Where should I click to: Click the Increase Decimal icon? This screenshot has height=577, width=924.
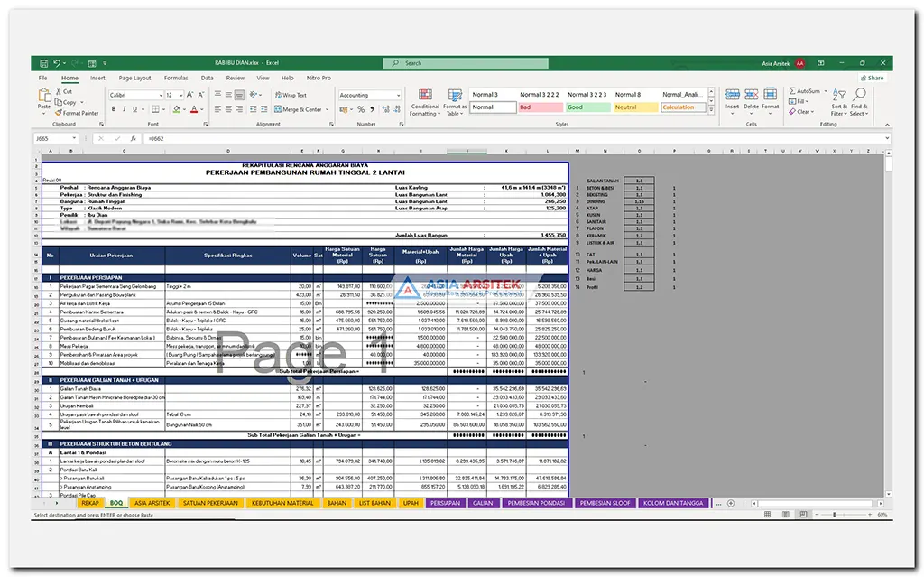(x=386, y=109)
